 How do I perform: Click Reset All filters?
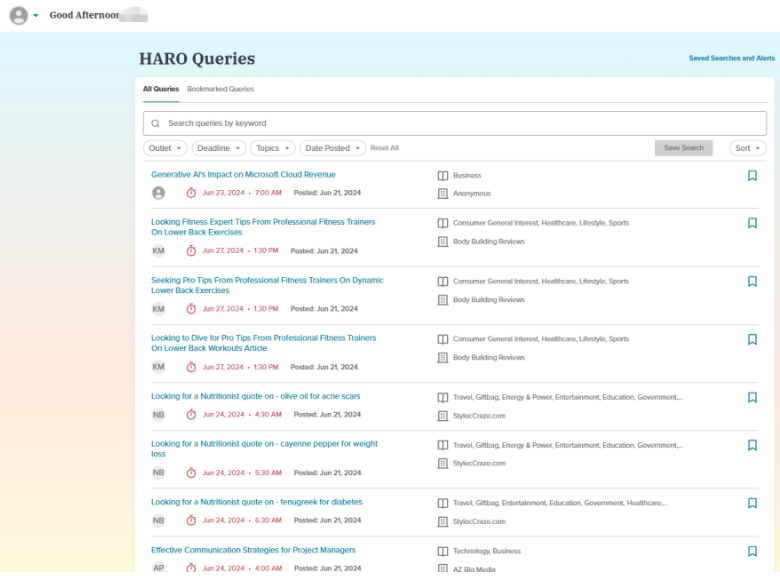(x=385, y=148)
